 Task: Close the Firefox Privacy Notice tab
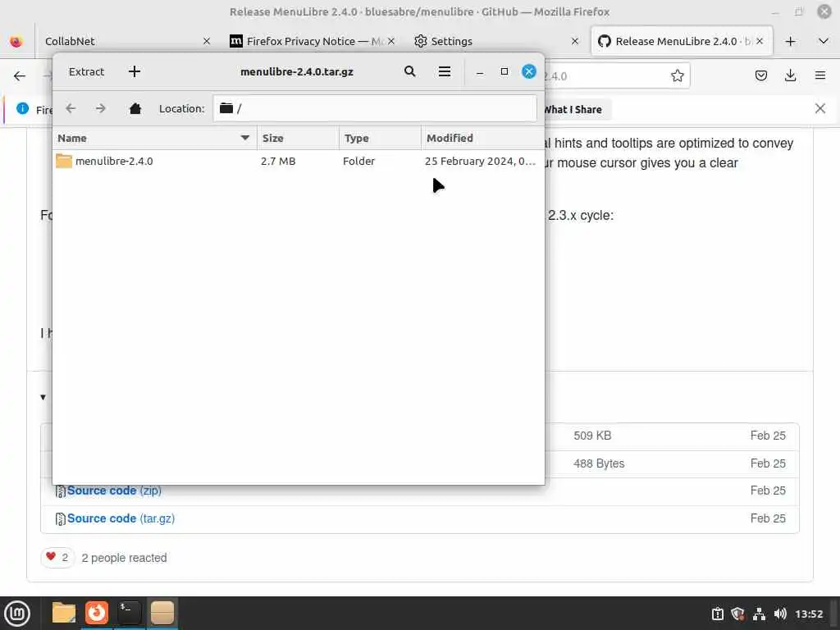(391, 41)
